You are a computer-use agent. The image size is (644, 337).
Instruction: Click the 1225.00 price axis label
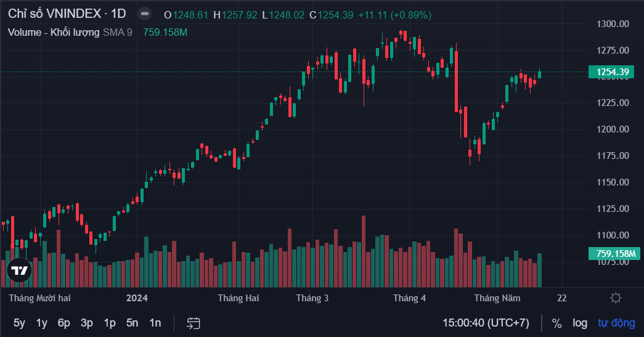click(x=613, y=103)
